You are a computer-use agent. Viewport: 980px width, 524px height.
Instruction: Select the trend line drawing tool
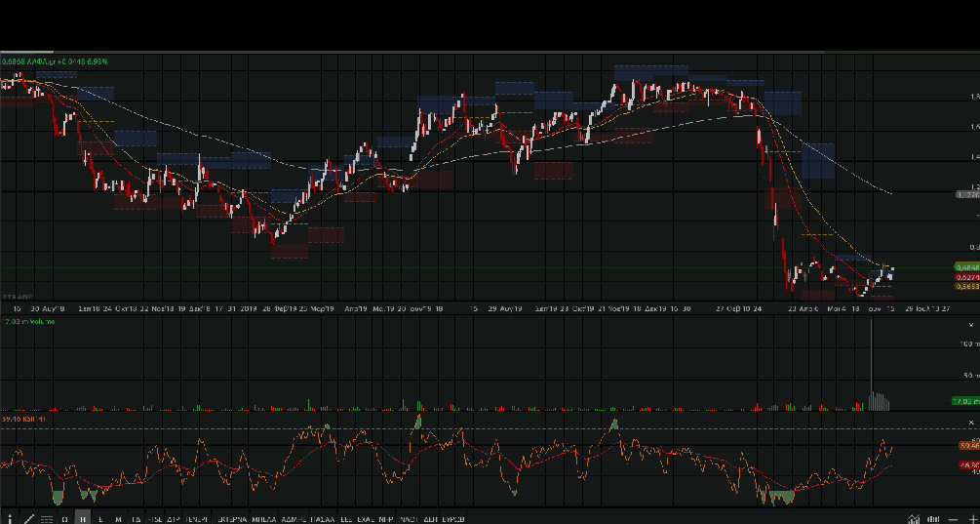(x=28, y=518)
